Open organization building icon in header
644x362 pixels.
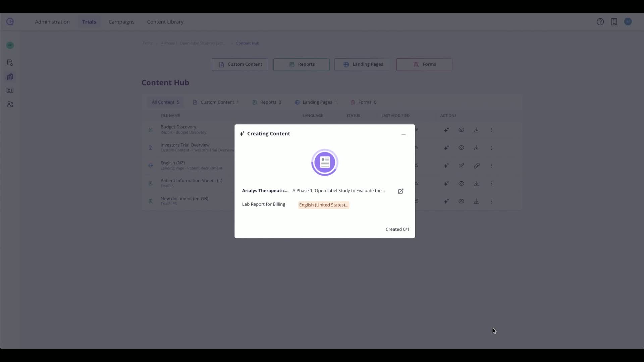(614, 22)
